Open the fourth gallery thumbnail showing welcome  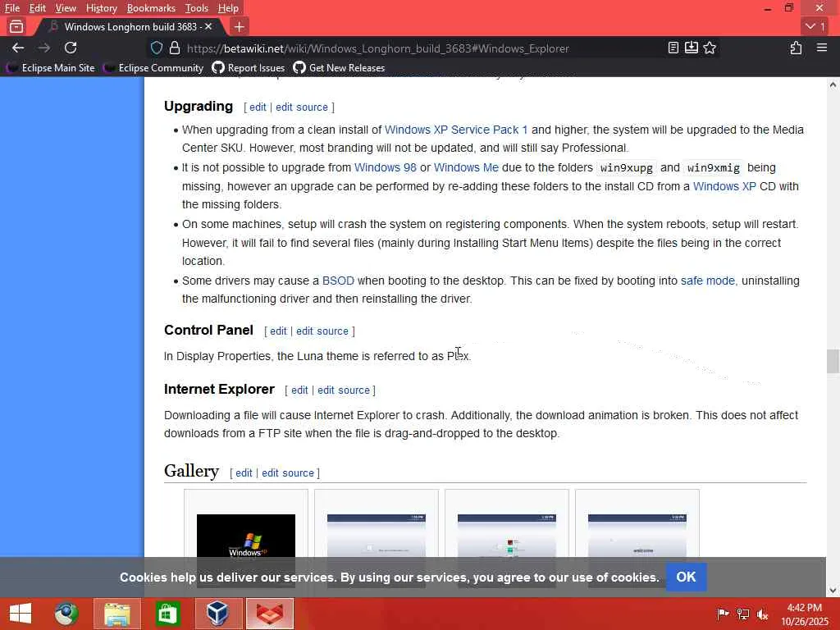click(637, 536)
